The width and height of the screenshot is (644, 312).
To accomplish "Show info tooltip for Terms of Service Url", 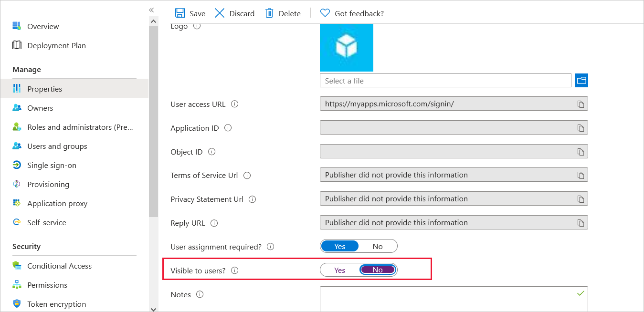I will (x=247, y=175).
